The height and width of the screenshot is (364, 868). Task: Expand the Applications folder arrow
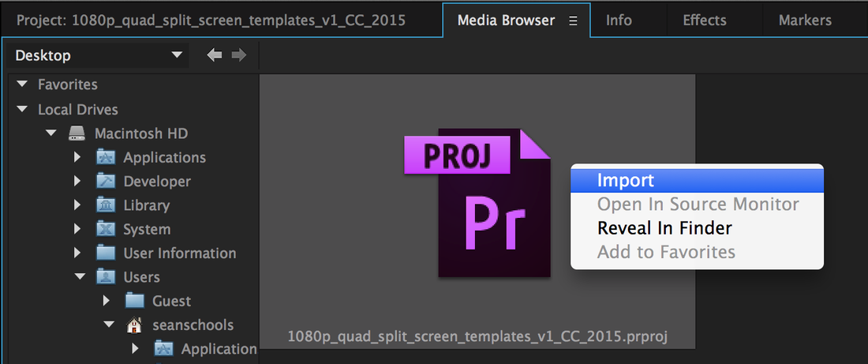(x=77, y=157)
